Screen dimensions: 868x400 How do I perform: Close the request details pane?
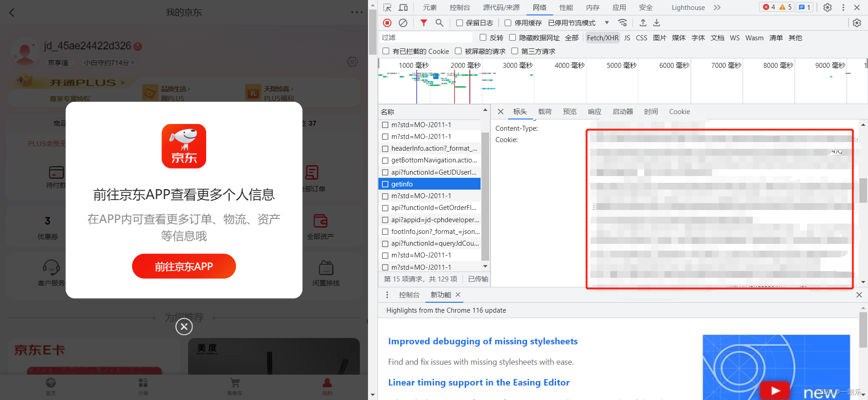click(500, 111)
